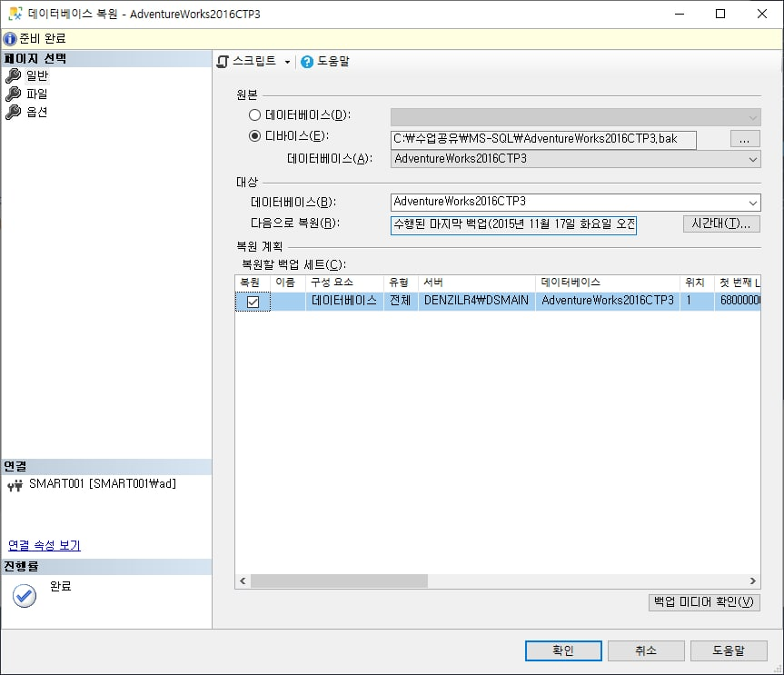Maximize the restore database window
Image resolution: width=784 pixels, height=675 pixels.
pyautogui.click(x=720, y=14)
